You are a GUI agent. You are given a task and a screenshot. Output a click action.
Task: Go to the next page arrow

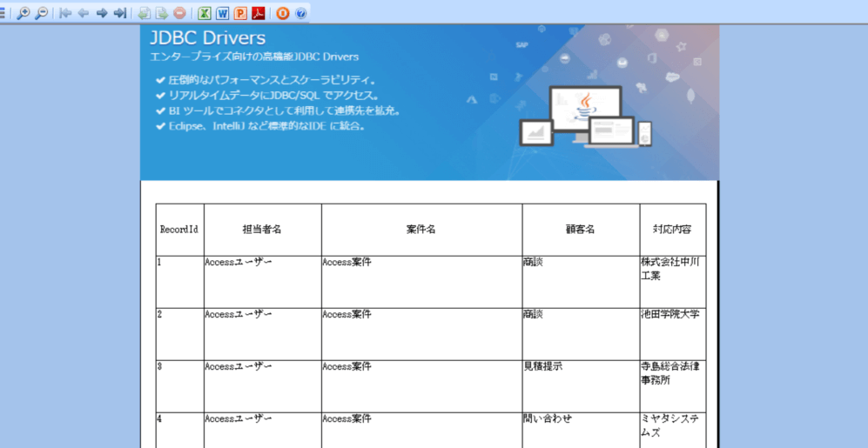pyautogui.click(x=102, y=13)
